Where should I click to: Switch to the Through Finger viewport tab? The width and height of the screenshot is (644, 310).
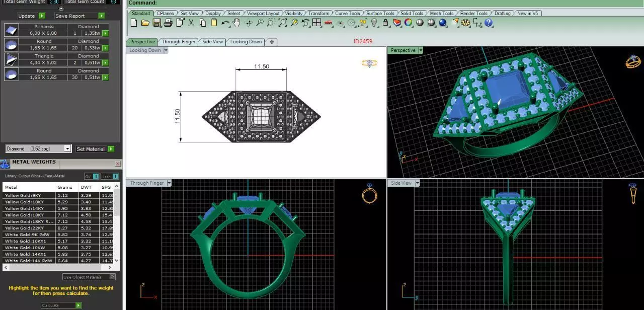[179, 42]
